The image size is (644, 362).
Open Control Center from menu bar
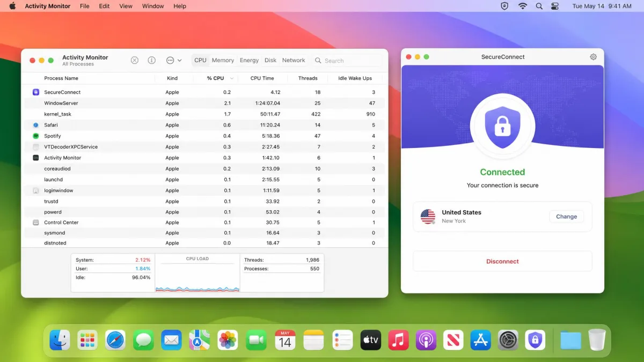pos(555,6)
